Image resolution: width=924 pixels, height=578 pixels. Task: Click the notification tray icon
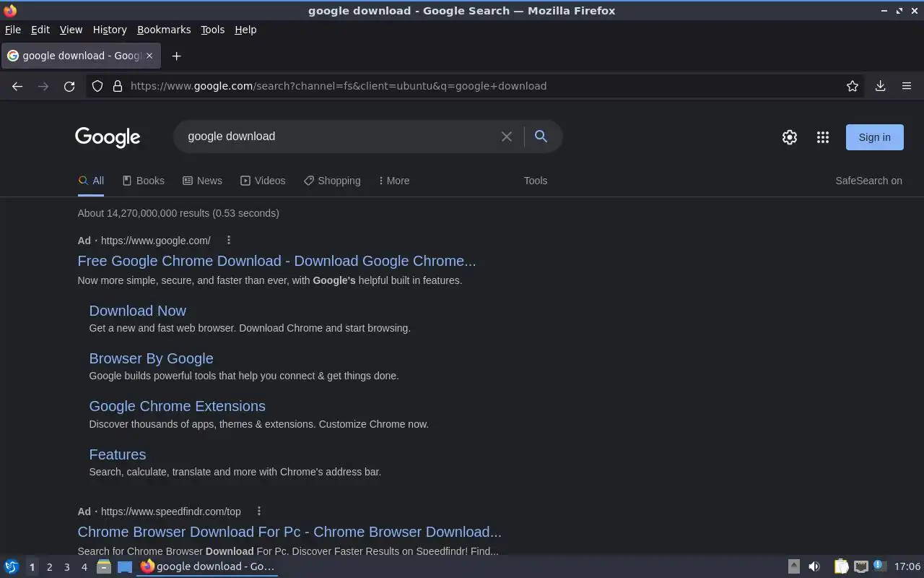click(x=879, y=566)
